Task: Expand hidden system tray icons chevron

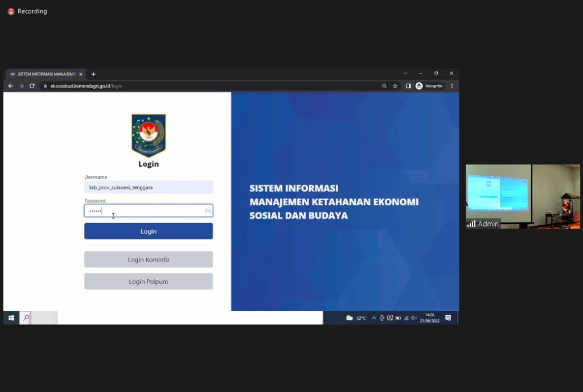Action: coord(374,318)
